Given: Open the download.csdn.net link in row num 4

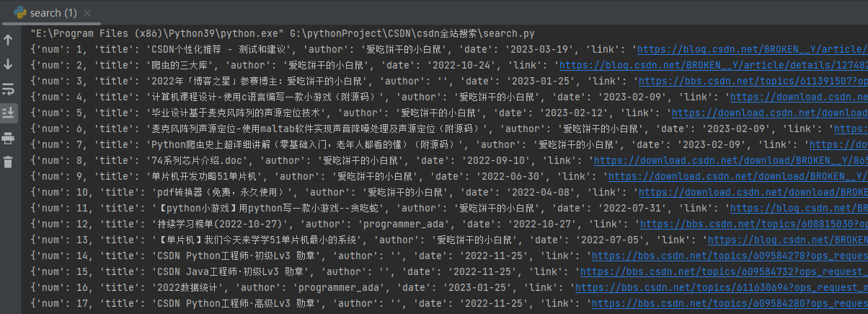Looking at the screenshot, I should [x=798, y=97].
